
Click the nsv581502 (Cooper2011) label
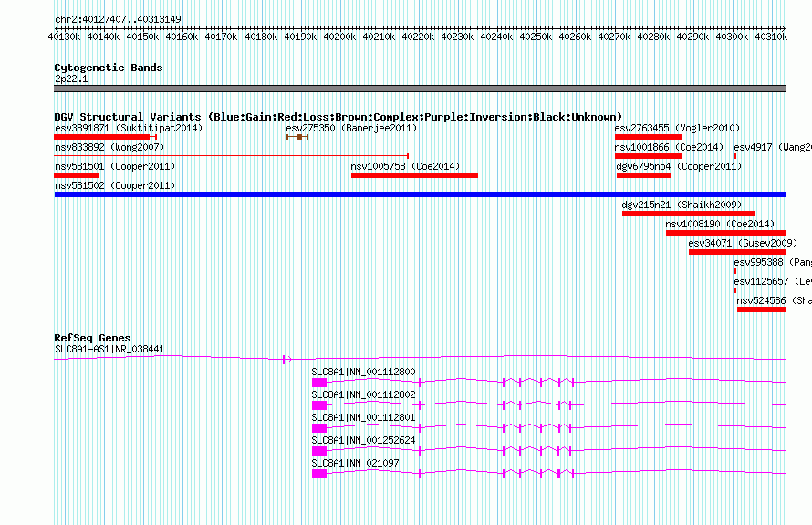115,185
